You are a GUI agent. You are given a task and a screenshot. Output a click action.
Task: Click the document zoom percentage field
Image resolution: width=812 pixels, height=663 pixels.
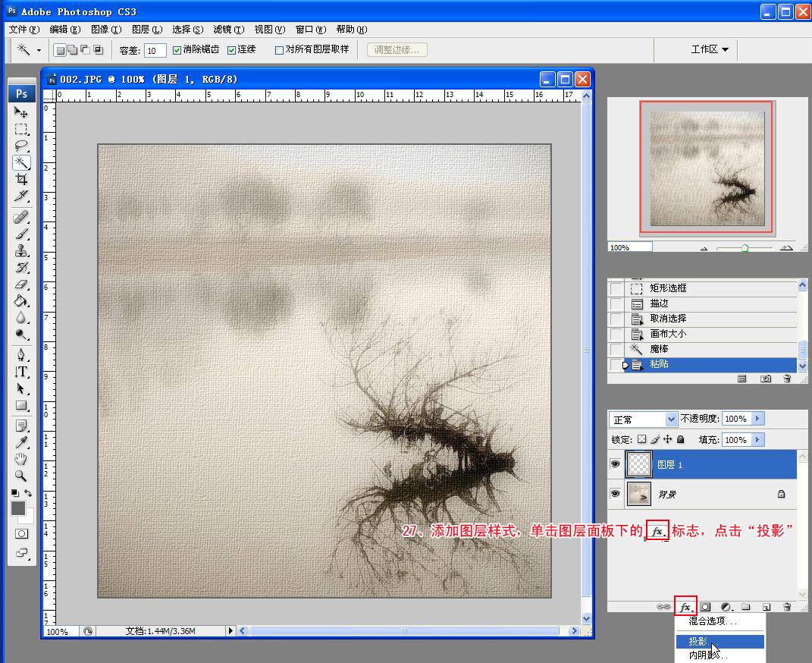[x=60, y=631]
